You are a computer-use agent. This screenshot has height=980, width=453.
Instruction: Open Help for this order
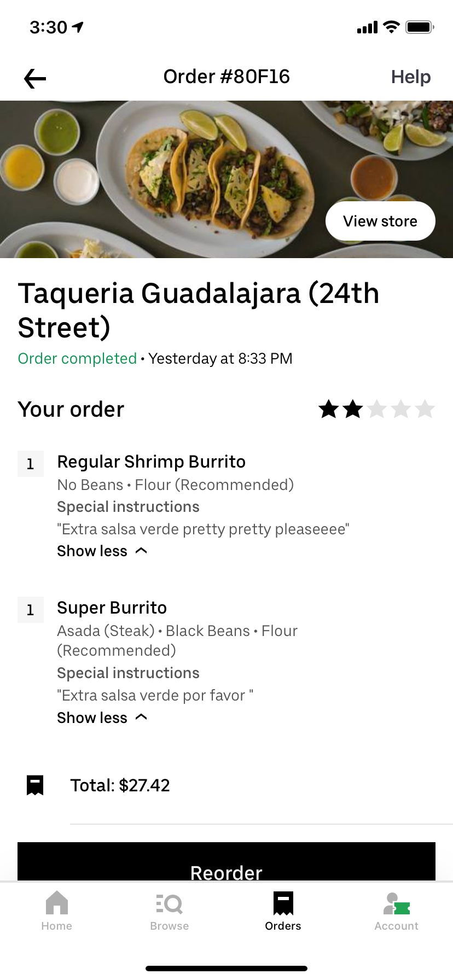(410, 77)
